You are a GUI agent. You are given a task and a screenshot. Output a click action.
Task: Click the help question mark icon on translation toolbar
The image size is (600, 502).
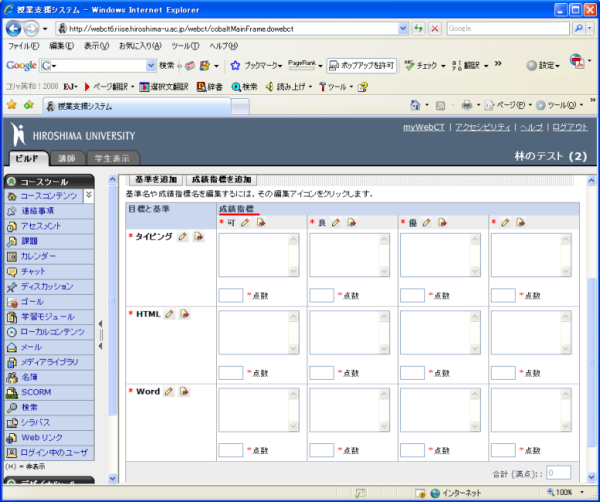pos(362,87)
